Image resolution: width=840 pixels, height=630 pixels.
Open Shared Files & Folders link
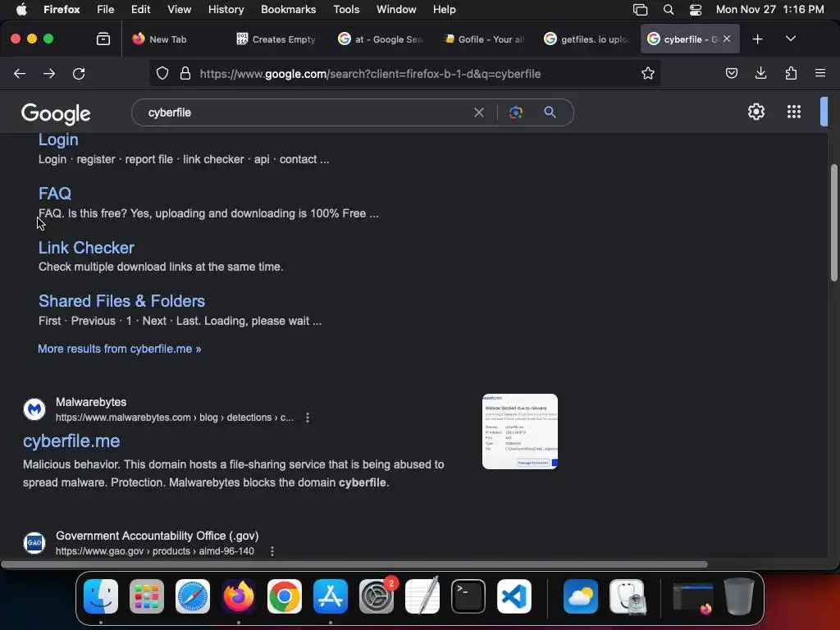[x=121, y=301]
